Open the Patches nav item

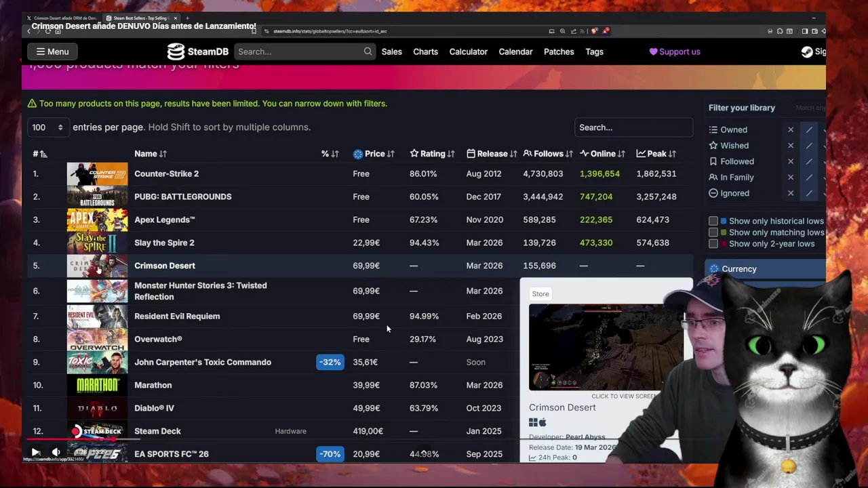point(559,52)
